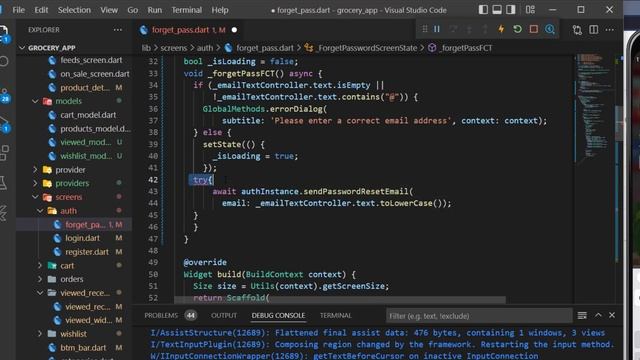Split the editor to the right
640x360 pixels.
point(593,30)
